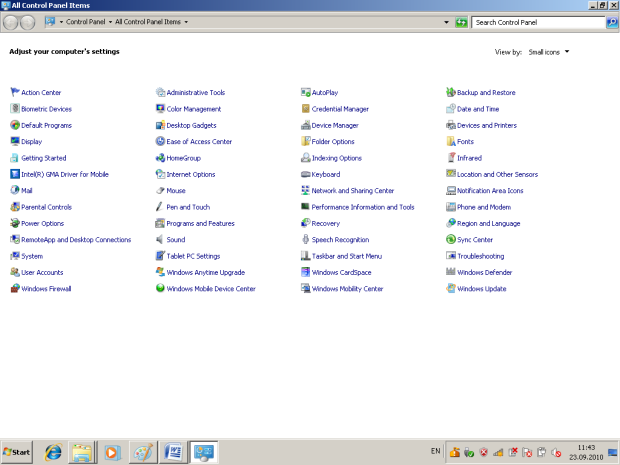The width and height of the screenshot is (620, 465).
Task: Click the search magnifier button
Action: (612, 22)
